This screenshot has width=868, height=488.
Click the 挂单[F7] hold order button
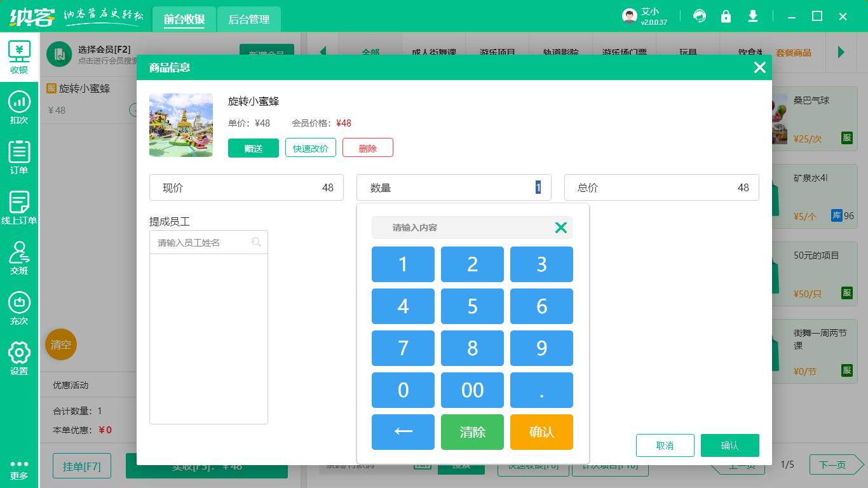coord(81,466)
